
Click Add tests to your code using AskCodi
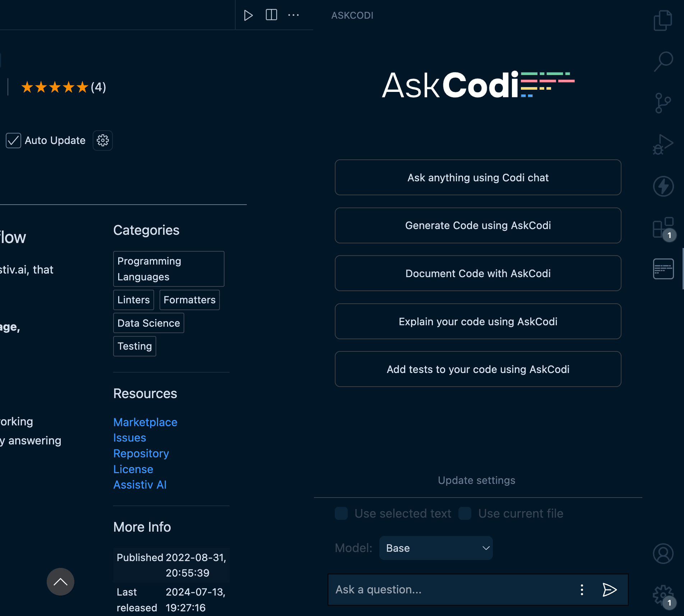click(x=478, y=369)
